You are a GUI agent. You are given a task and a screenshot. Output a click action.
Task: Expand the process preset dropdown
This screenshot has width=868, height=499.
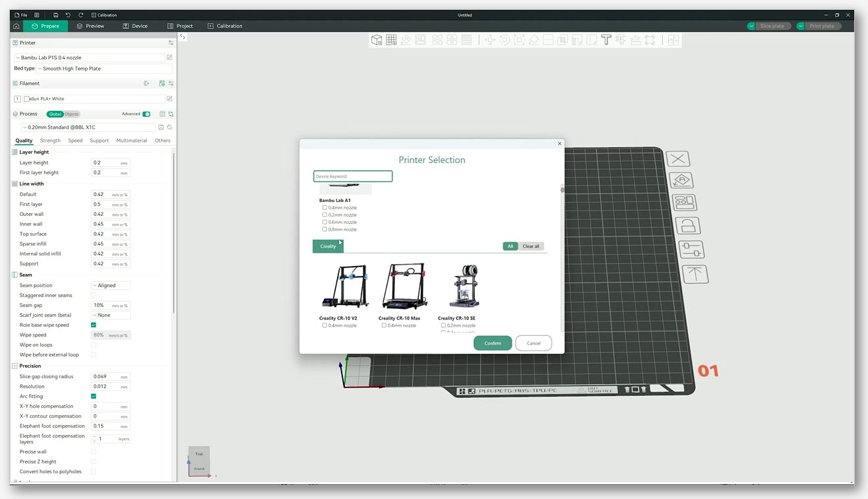(x=89, y=127)
